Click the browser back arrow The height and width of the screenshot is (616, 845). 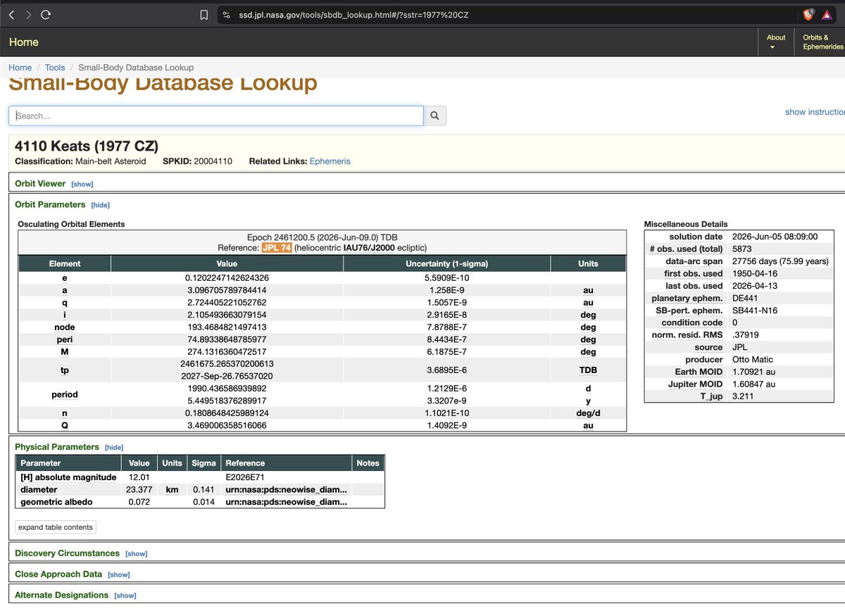tap(12, 14)
